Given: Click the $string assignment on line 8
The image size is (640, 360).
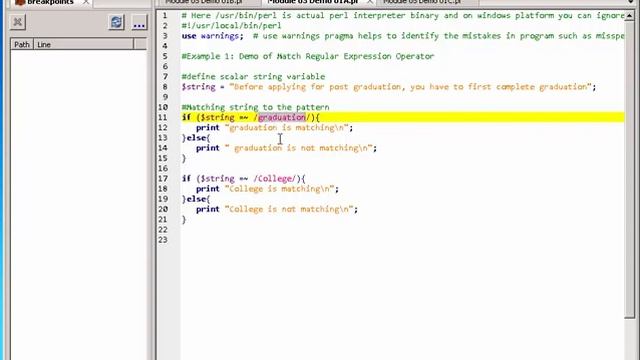Looking at the screenshot, I should click(x=389, y=87).
